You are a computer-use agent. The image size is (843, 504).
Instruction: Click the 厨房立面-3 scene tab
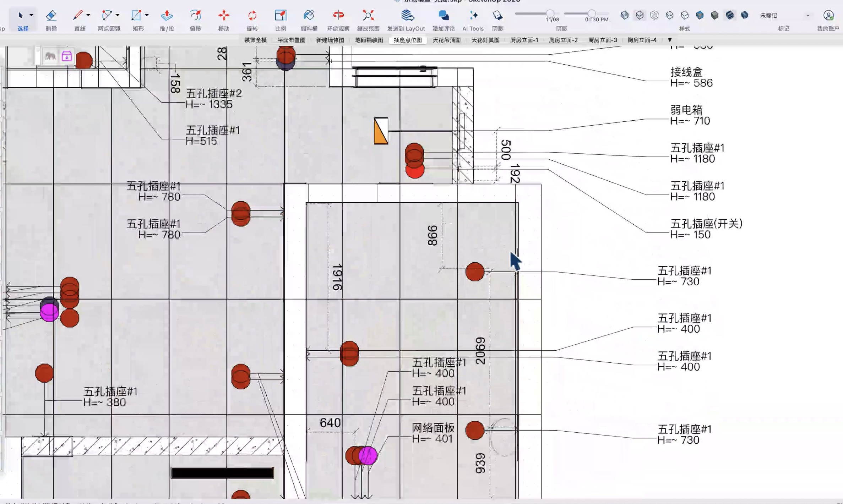(603, 40)
